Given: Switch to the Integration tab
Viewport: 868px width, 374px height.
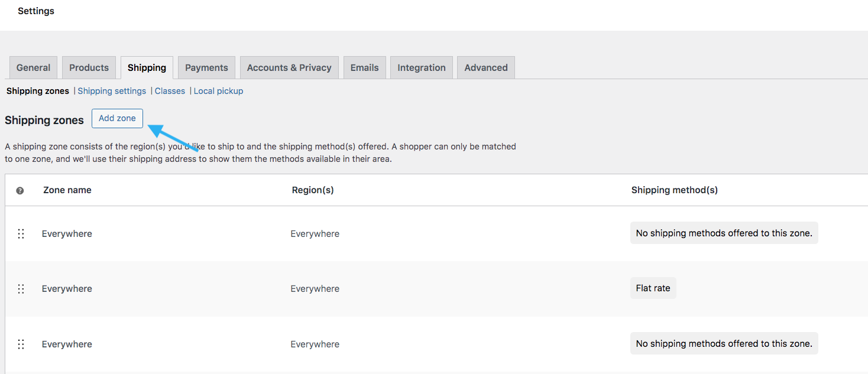Looking at the screenshot, I should [422, 67].
